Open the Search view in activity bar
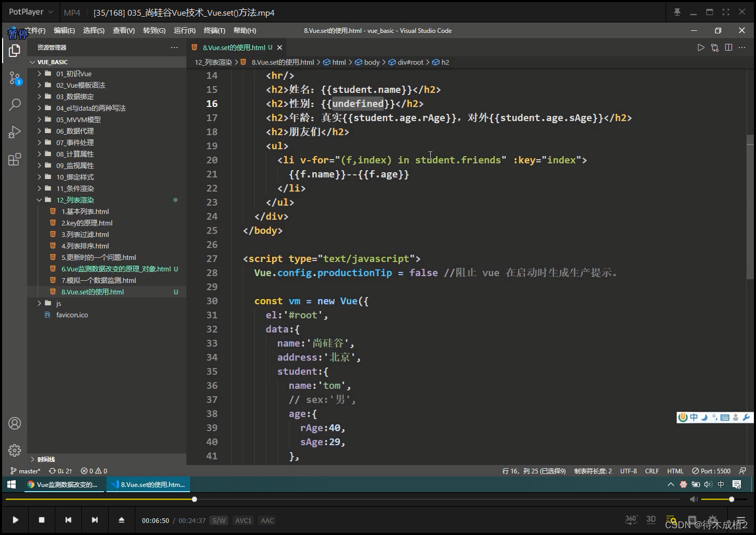The image size is (756, 535). coord(15,104)
